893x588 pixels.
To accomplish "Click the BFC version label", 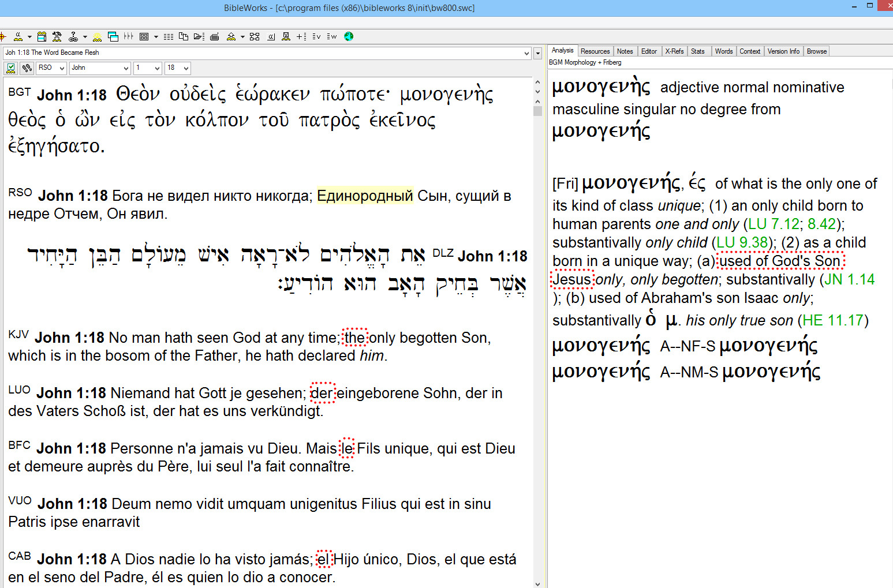I will pyautogui.click(x=19, y=445).
